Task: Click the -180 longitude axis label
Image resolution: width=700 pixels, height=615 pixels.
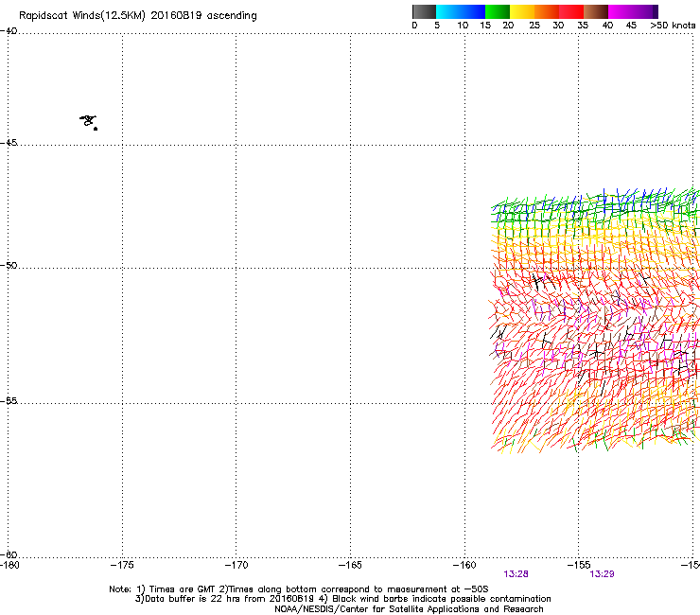Action: point(9,565)
